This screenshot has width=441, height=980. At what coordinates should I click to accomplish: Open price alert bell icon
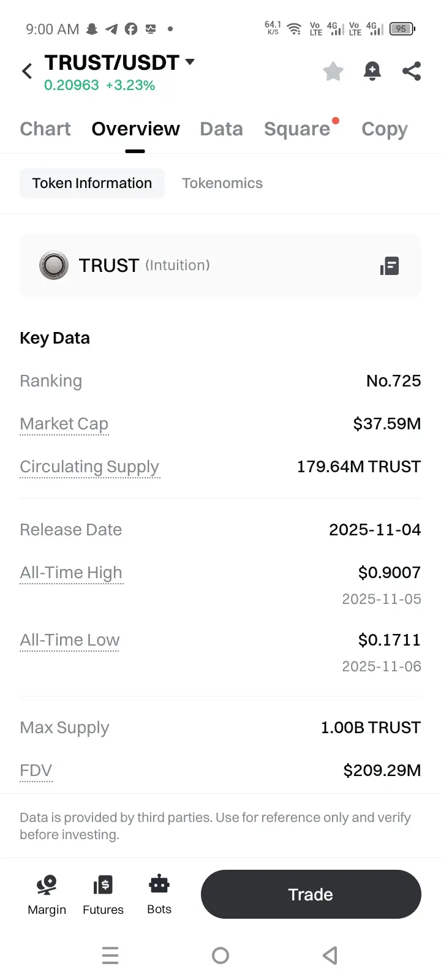point(372,71)
